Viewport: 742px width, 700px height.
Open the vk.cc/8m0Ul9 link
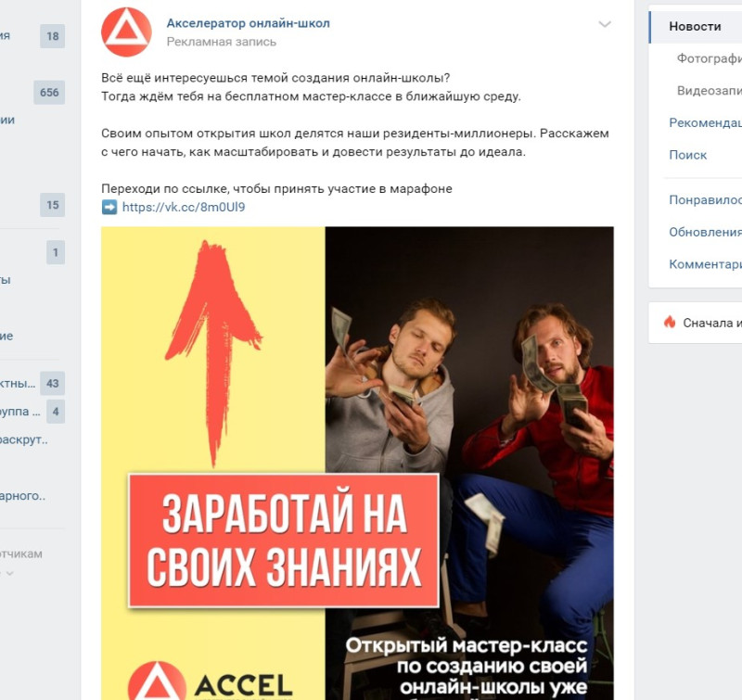[184, 207]
